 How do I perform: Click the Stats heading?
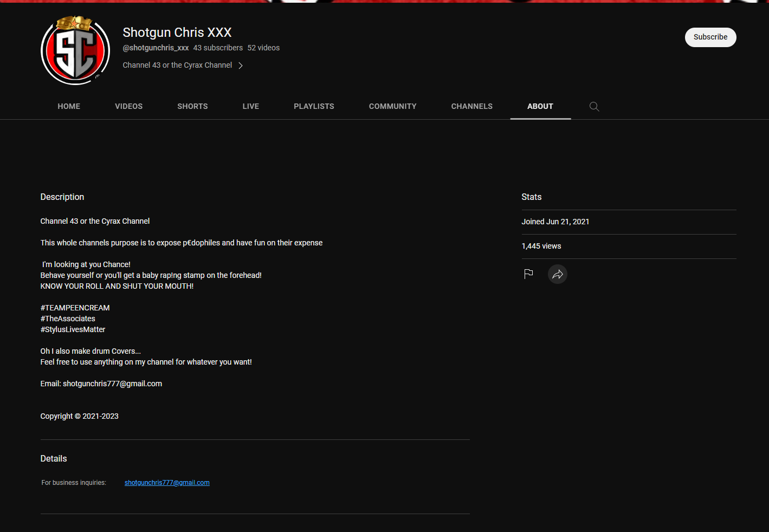pos(532,197)
